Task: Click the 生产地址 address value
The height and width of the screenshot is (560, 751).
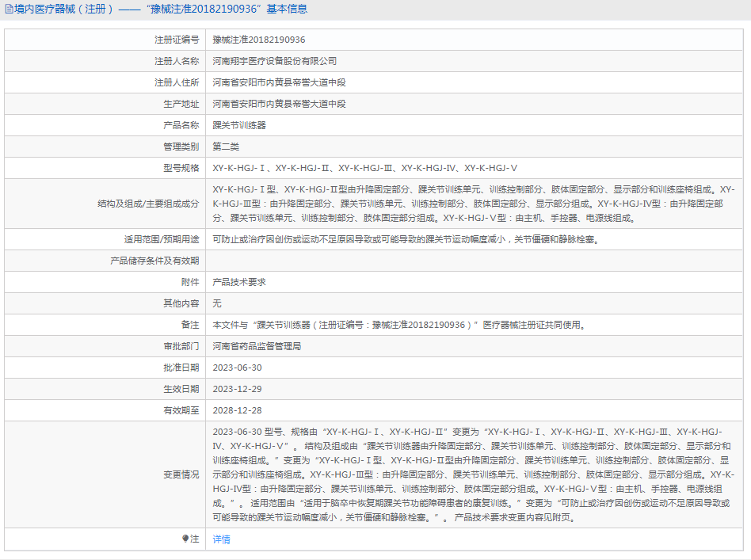Action: 279,104
